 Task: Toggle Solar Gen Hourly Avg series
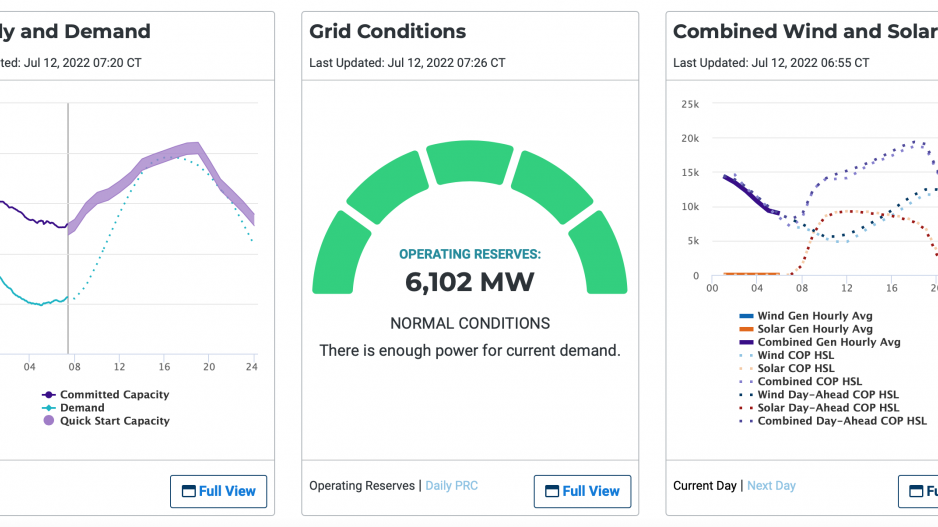click(x=806, y=329)
